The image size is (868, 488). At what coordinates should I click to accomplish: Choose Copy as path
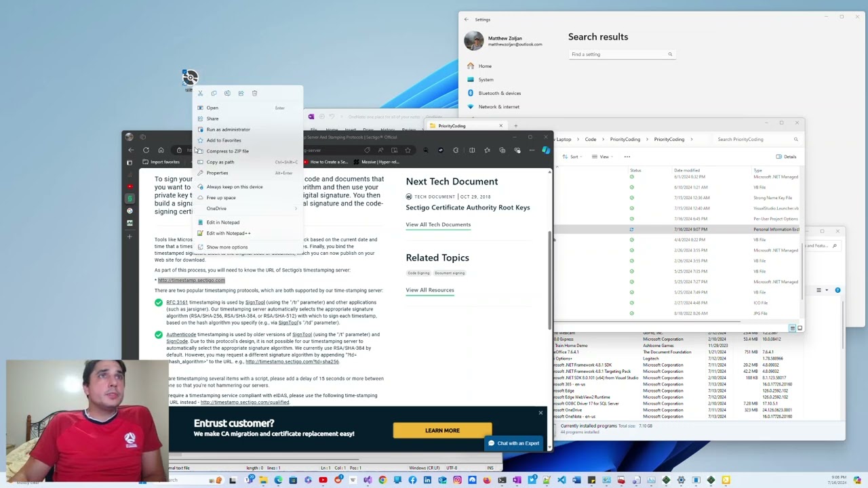click(x=248, y=162)
